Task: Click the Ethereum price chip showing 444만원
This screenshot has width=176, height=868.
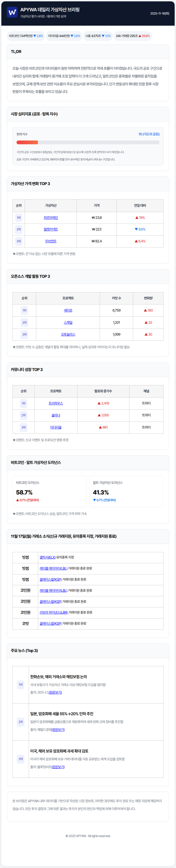Action: point(64,36)
